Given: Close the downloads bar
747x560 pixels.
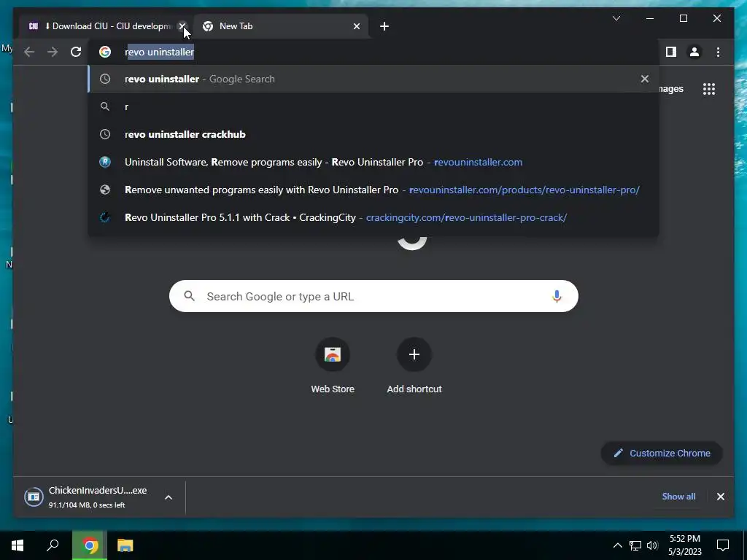Looking at the screenshot, I should [720, 497].
